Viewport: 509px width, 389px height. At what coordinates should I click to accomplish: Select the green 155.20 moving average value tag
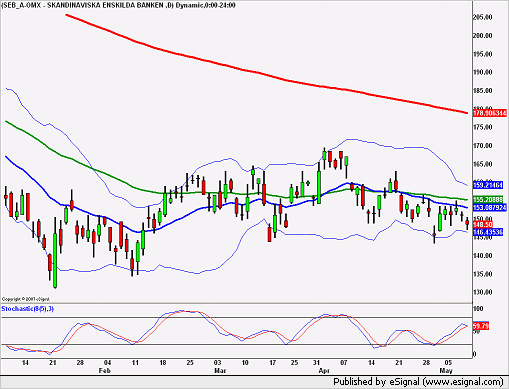[x=488, y=200]
